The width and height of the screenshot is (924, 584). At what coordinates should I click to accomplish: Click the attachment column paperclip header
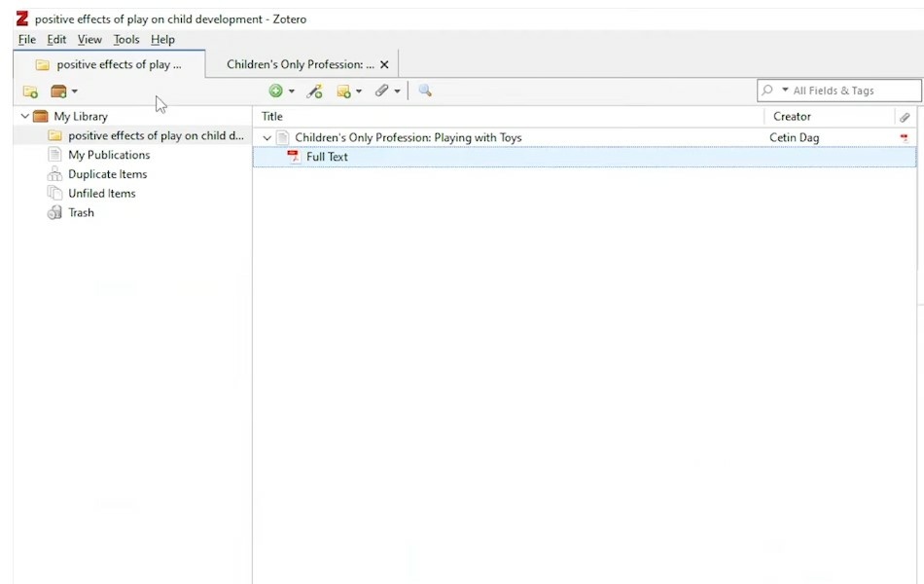[x=905, y=117]
